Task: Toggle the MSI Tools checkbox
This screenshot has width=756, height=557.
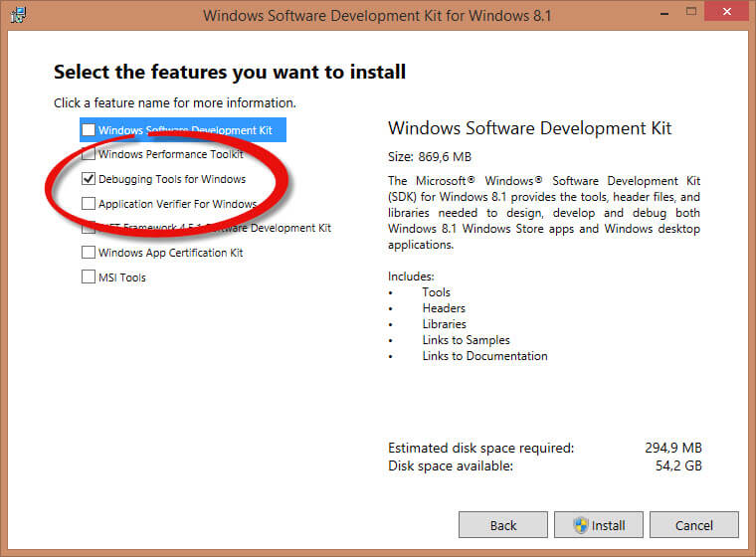Action: [89, 278]
